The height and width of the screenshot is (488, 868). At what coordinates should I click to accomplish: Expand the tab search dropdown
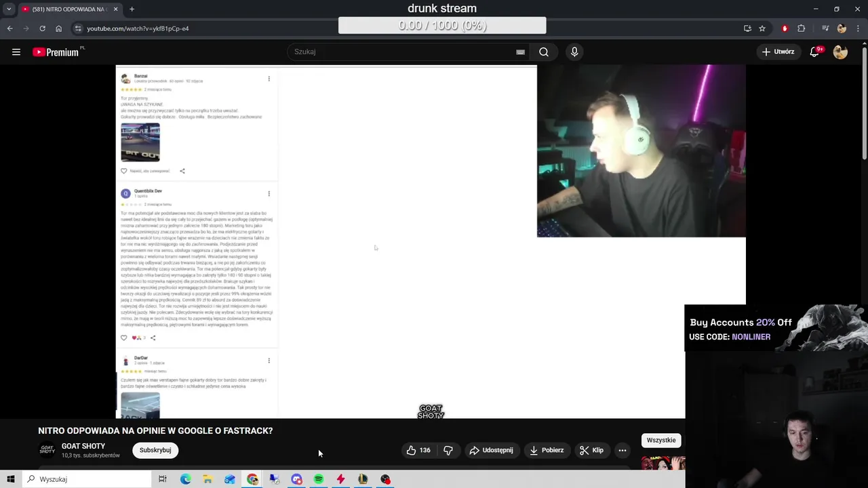click(x=9, y=9)
